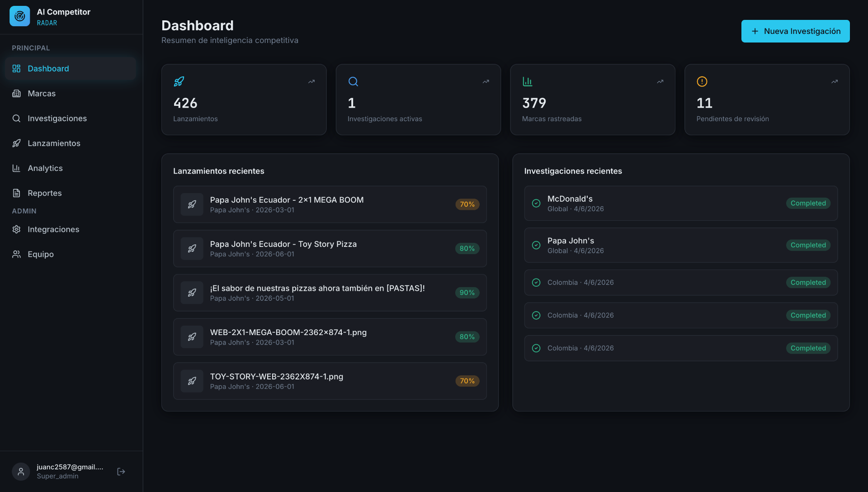Click the 70% badge on MEGA BOOM row
The height and width of the screenshot is (492, 868).
467,204
